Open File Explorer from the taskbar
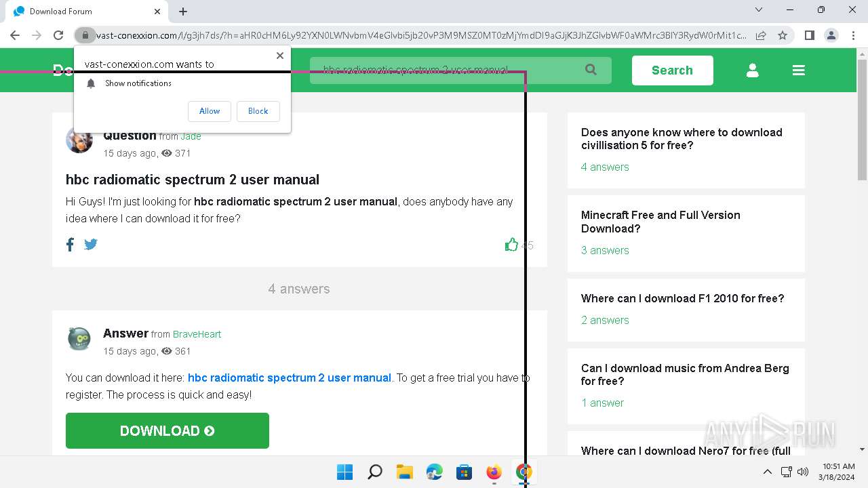Image resolution: width=868 pixels, height=488 pixels. click(x=405, y=472)
